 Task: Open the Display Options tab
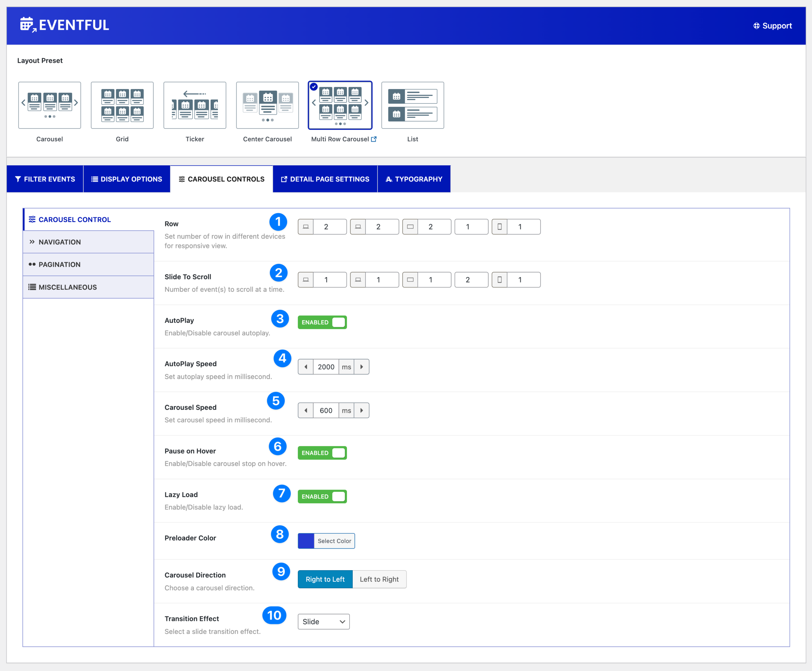pyautogui.click(x=127, y=179)
